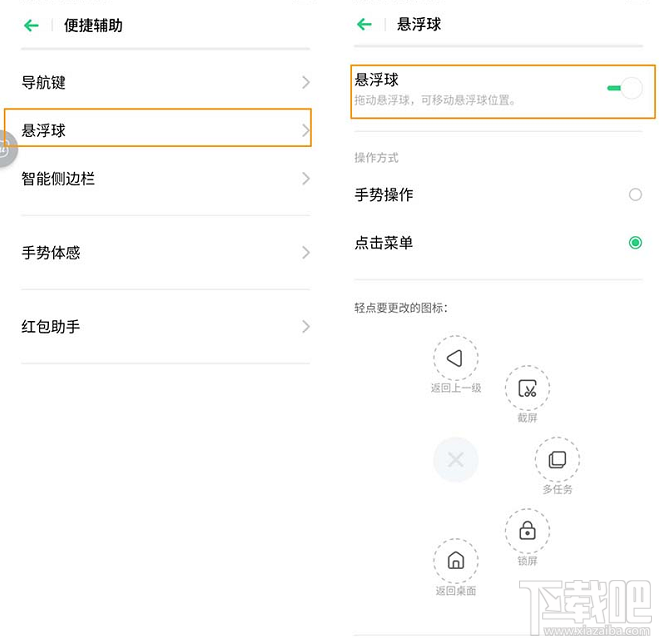
Task: Click the 轻点要更改的图标 hint text
Action: pyautogui.click(x=401, y=308)
